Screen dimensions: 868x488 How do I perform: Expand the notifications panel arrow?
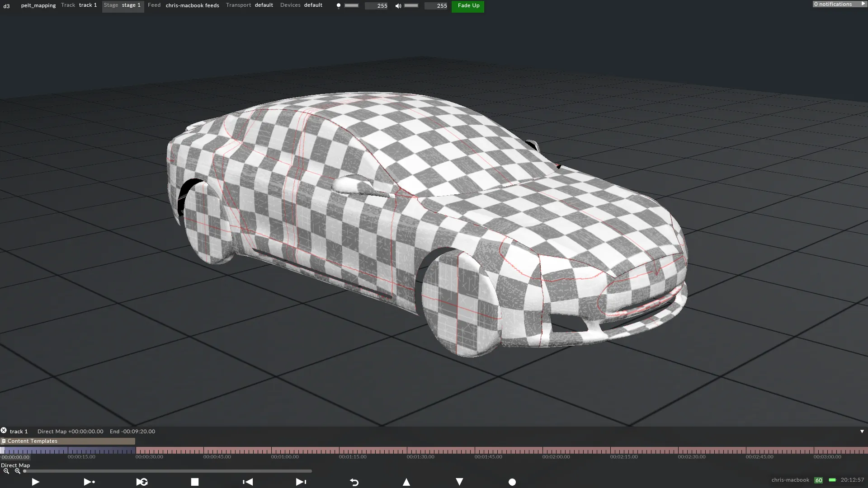[863, 4]
